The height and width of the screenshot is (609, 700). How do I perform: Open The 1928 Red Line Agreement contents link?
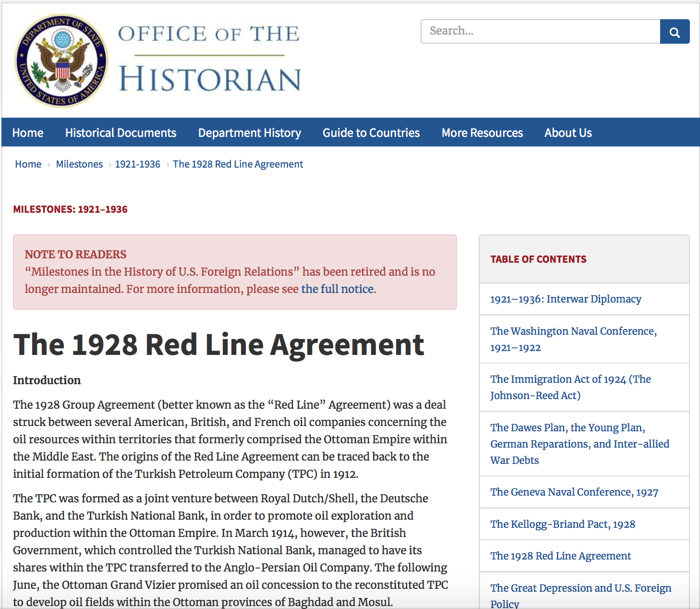click(x=560, y=556)
